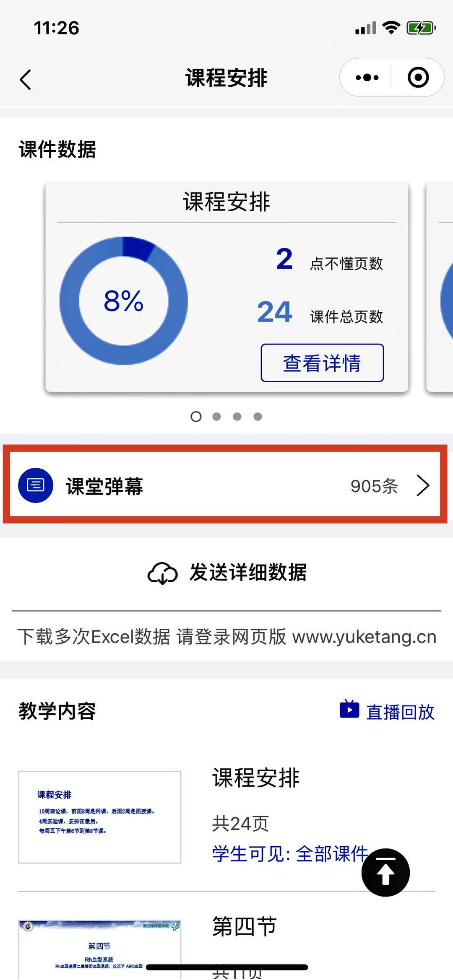This screenshot has height=980, width=453.
Task: Open the 905条 bullet comments count
Action: (x=374, y=486)
